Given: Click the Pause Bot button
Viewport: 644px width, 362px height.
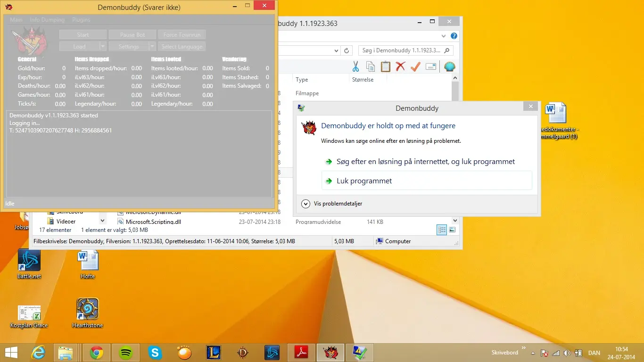Looking at the screenshot, I should tap(132, 35).
